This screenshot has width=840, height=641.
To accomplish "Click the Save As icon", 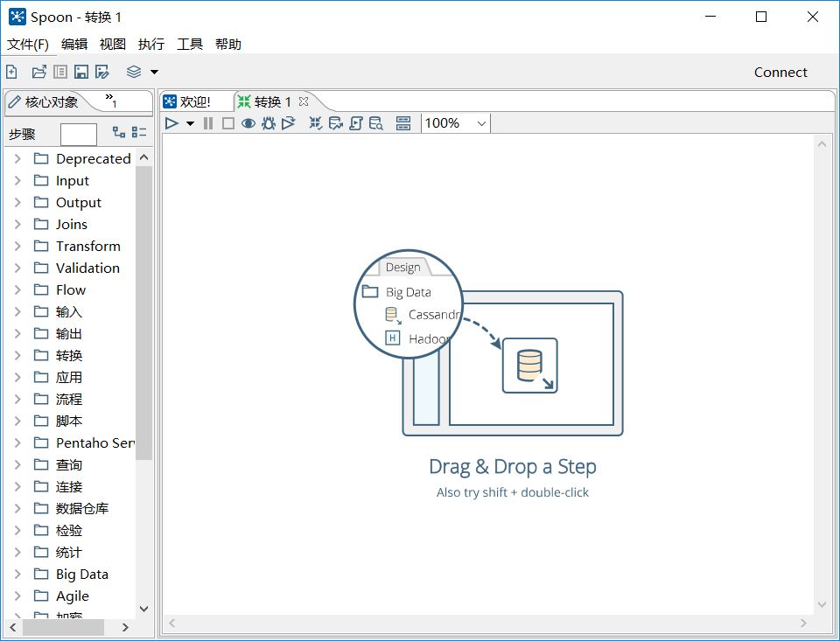I will coord(102,72).
